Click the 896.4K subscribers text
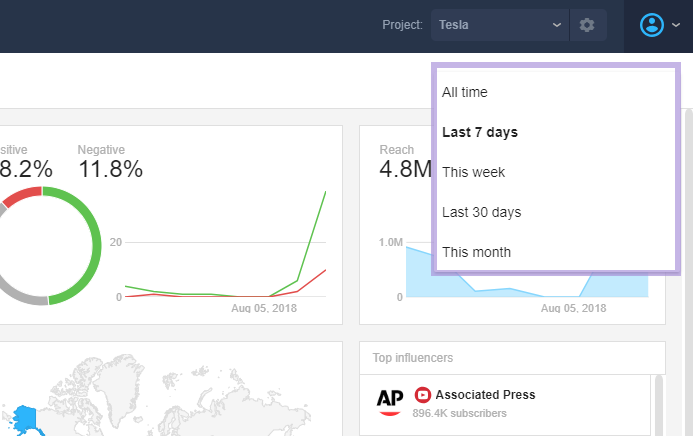The image size is (693, 436). (460, 413)
